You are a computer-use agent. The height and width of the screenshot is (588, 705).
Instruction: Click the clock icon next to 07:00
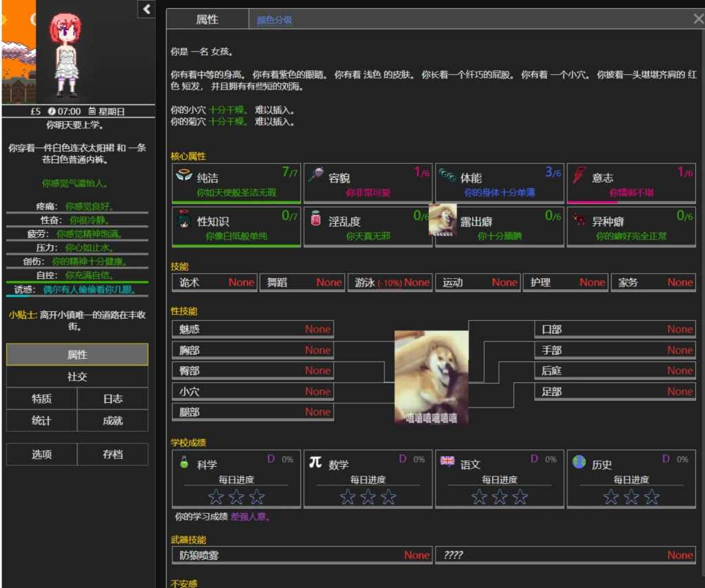(x=52, y=112)
